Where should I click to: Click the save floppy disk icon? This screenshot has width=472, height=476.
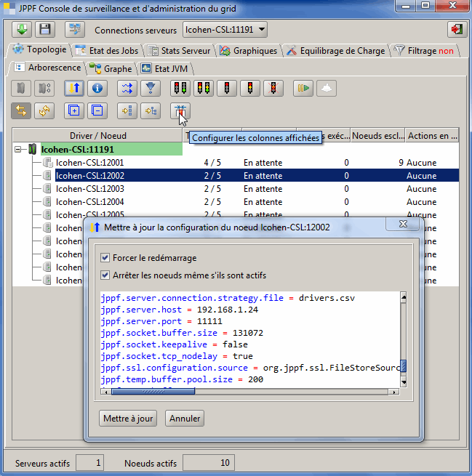(45, 29)
